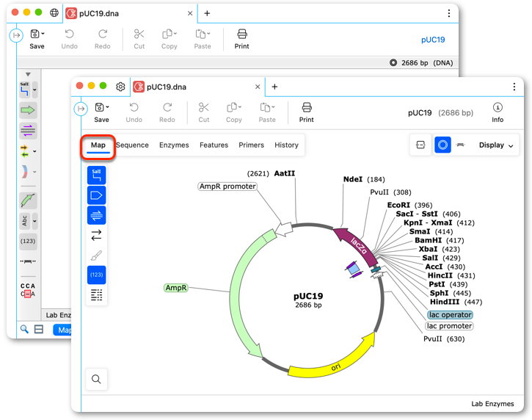532x420 pixels.
Task: Select the lac promoter feature label
Action: point(449,326)
